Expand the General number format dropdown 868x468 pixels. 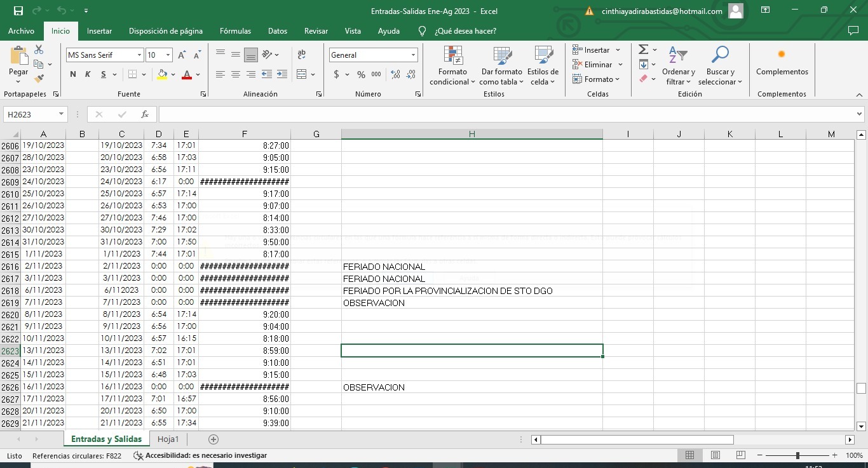tap(413, 55)
